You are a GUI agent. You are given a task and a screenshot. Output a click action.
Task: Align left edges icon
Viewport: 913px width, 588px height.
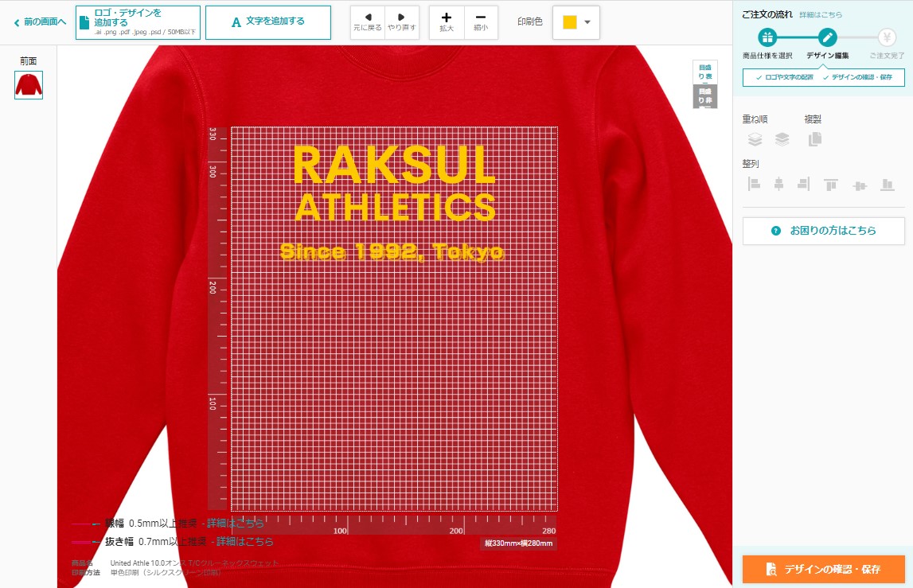(x=754, y=185)
